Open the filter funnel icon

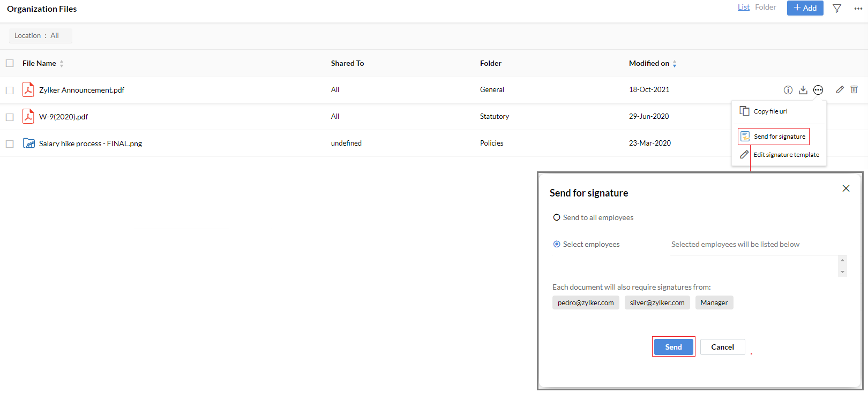(x=837, y=8)
